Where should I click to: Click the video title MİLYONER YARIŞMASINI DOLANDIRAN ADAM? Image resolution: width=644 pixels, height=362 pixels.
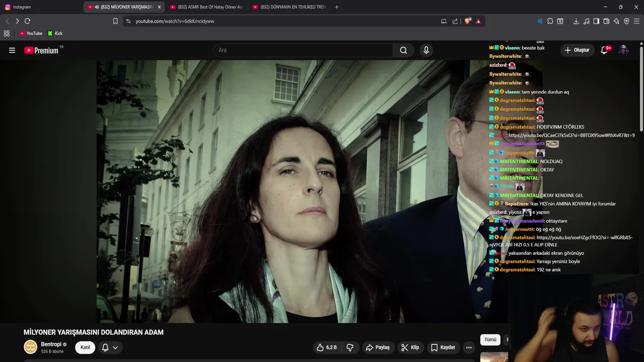pos(94,332)
